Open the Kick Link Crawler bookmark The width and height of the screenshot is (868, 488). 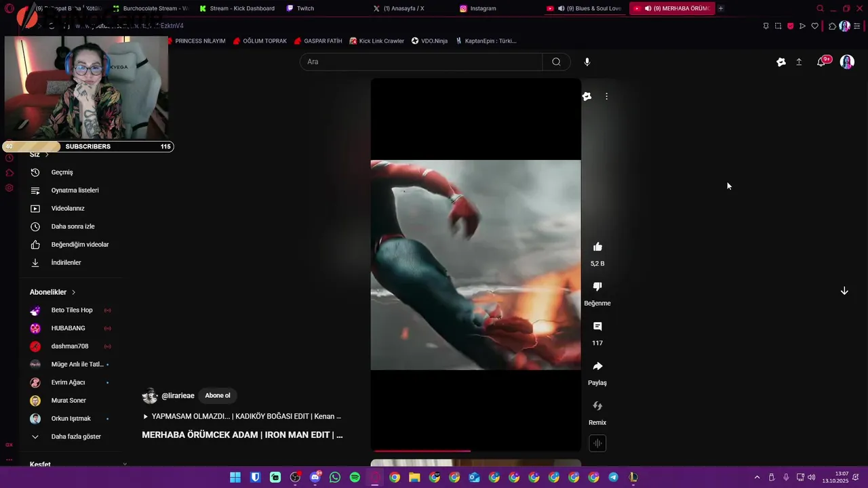(376, 41)
